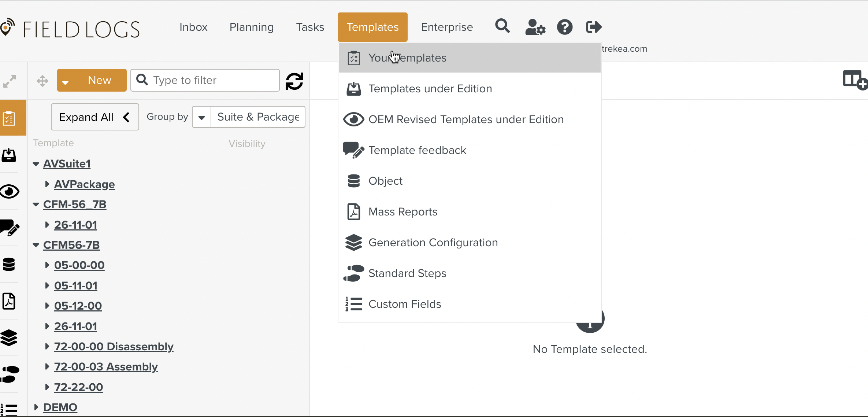
Task: Open search magnifier in top navigation
Action: pyautogui.click(x=502, y=26)
